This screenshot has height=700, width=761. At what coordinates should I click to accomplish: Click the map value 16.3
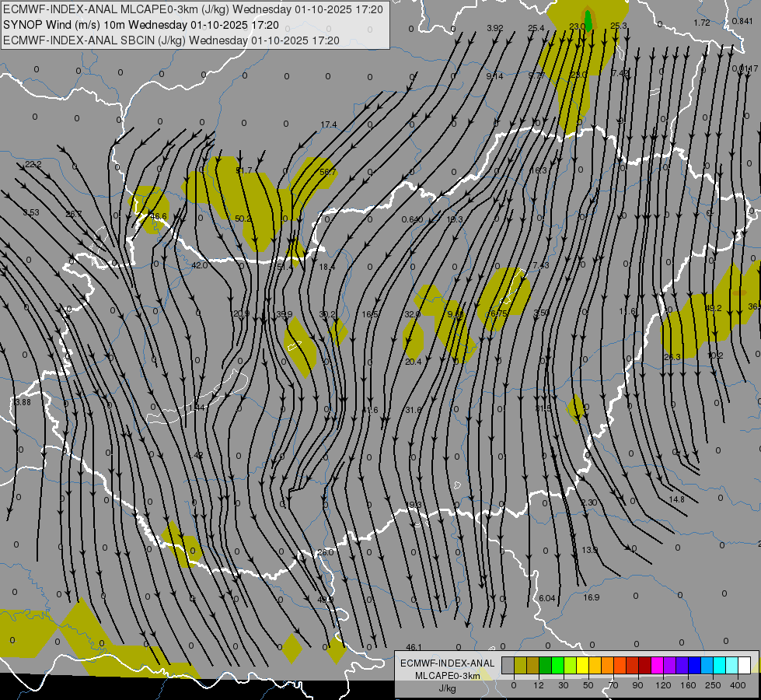point(538,170)
